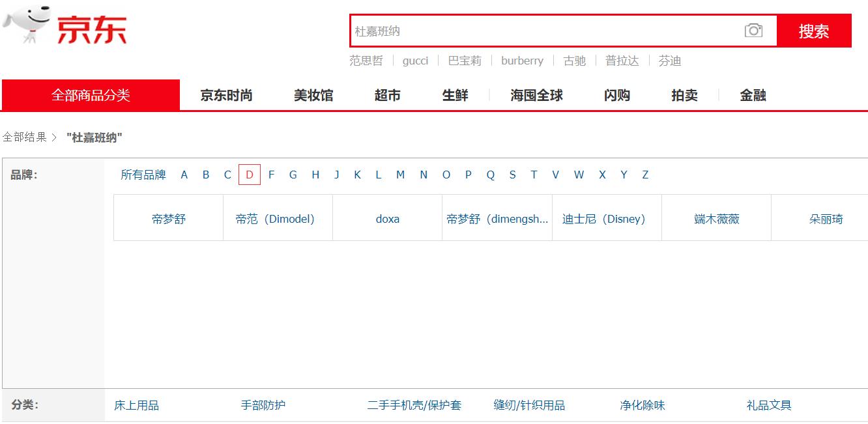Viewport: 868px width, 424px height.
Task: Filter brands by letter O
Action: click(446, 175)
